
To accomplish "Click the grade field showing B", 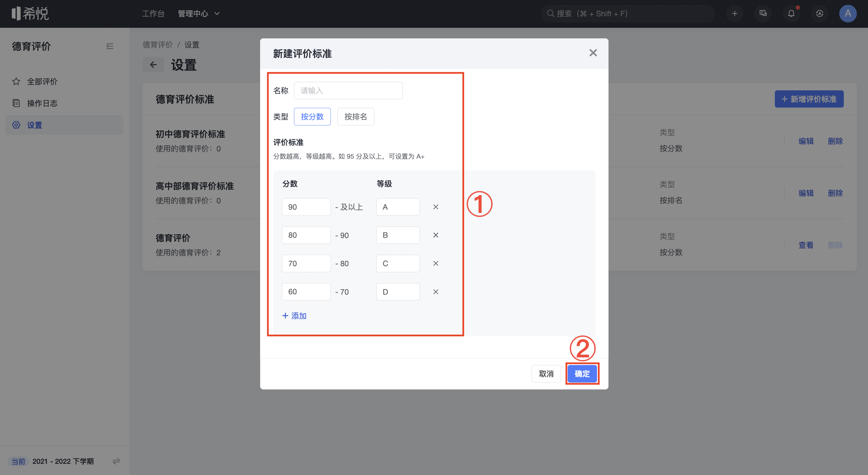I will 398,235.
